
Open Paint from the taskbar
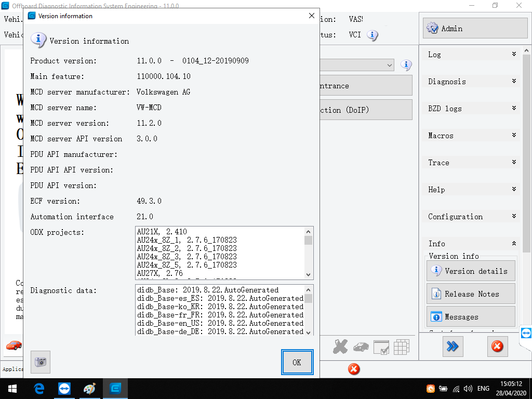pos(89,389)
